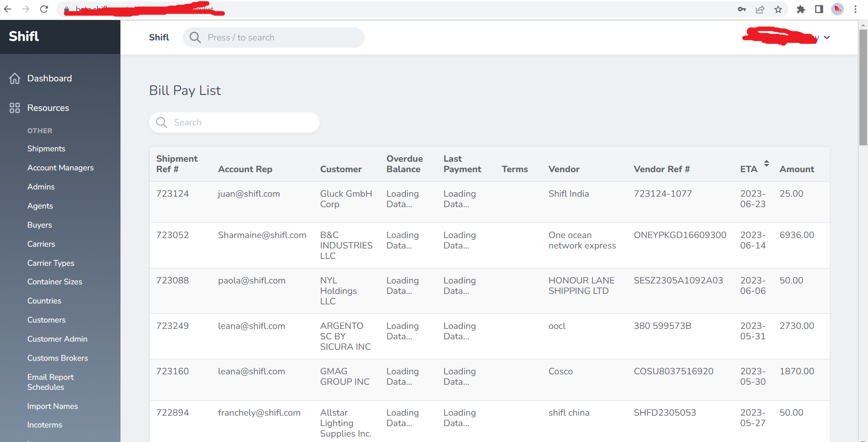The width and height of the screenshot is (868, 442).
Task: Open the browser three-dot menu
Action: [x=855, y=9]
